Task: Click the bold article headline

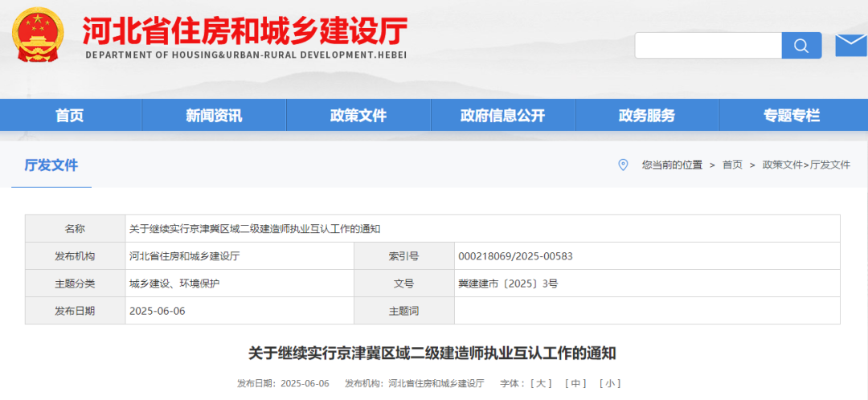Action: coord(432,353)
